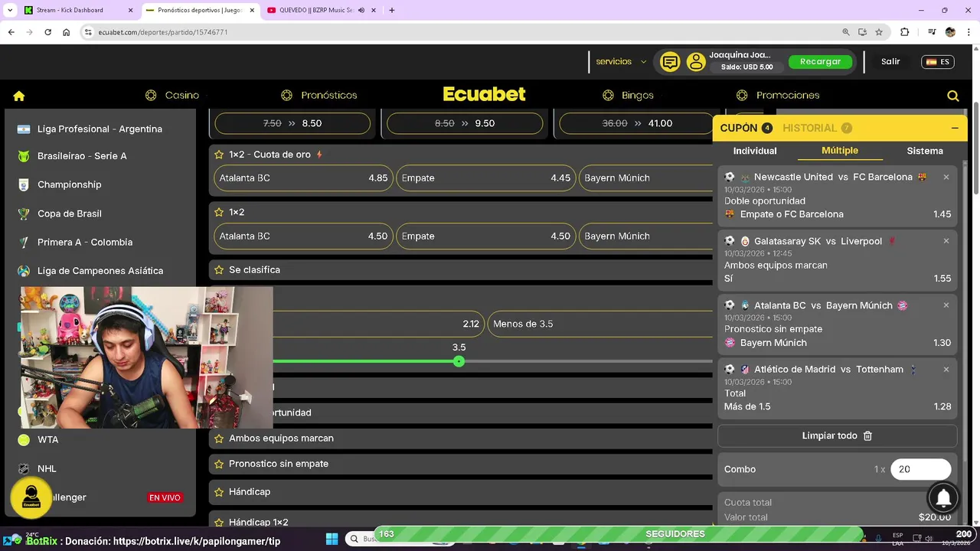The height and width of the screenshot is (551, 980).
Task: Open the user profile avatar icon
Action: coord(696,62)
